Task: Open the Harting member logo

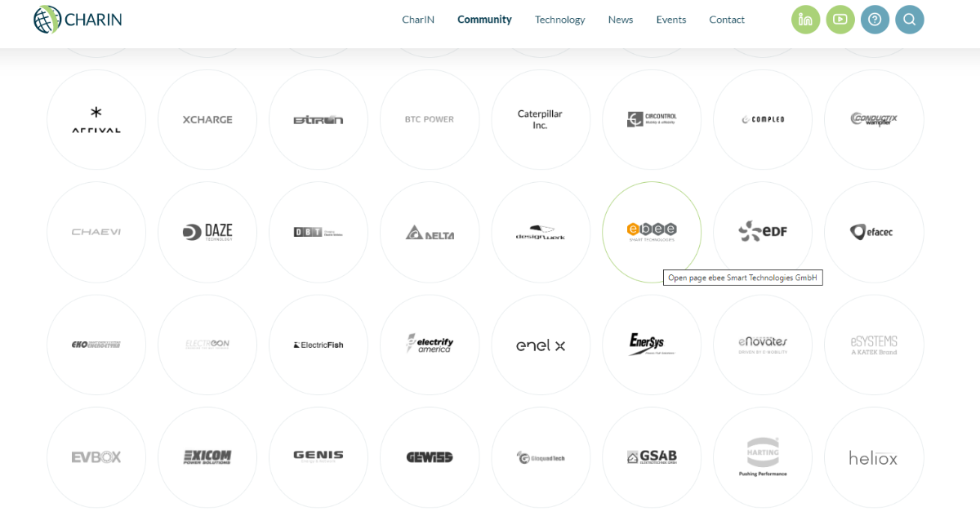Action: tap(763, 457)
